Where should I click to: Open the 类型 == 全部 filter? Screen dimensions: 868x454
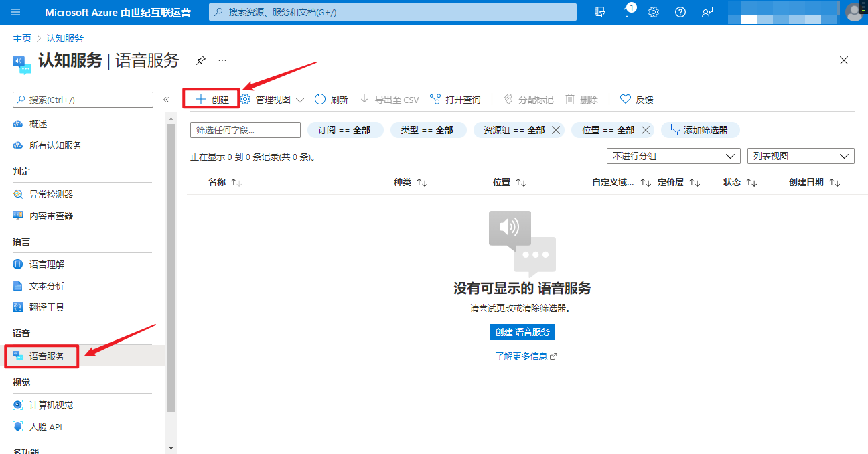(x=427, y=130)
